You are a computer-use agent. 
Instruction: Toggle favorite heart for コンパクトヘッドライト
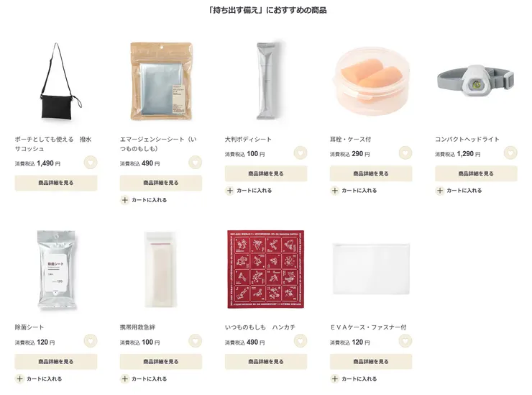pyautogui.click(x=510, y=153)
